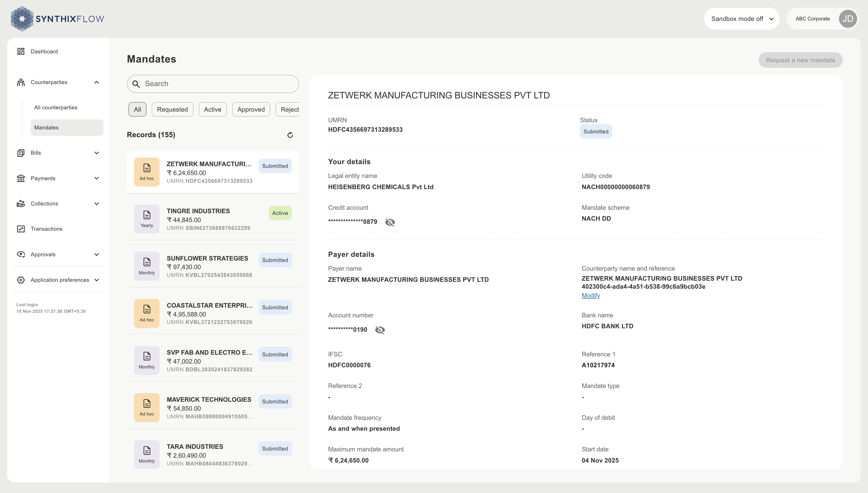Click the JD user avatar
This screenshot has width=868, height=493.
(848, 19)
